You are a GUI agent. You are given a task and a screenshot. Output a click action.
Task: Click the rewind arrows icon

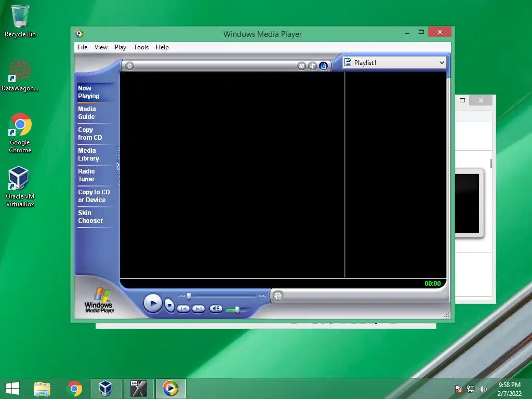(181, 297)
